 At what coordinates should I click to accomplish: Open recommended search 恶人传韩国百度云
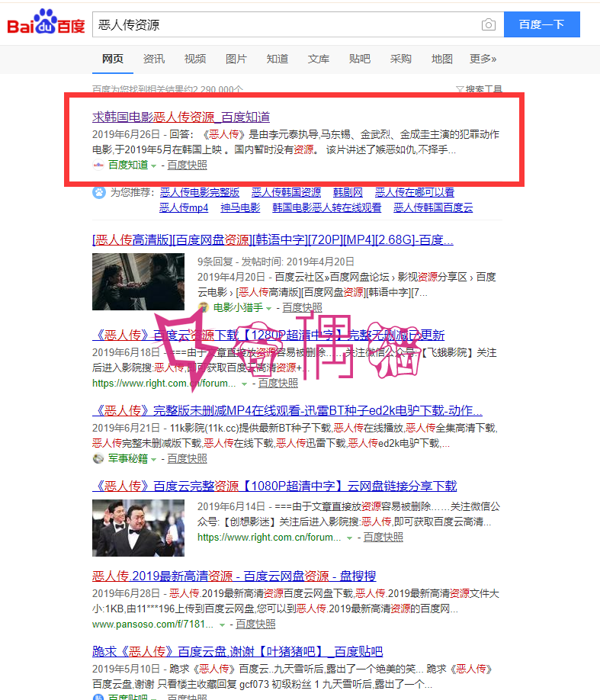click(x=433, y=207)
